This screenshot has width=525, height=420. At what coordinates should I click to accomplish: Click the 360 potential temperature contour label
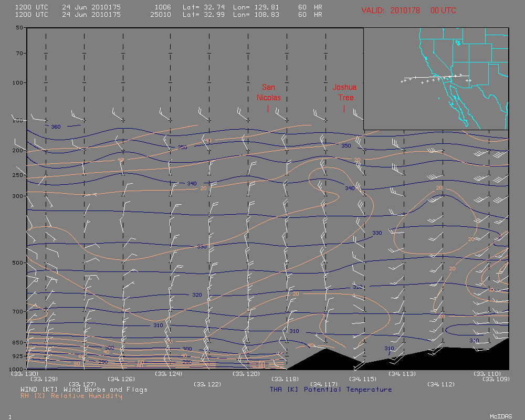pos(56,127)
